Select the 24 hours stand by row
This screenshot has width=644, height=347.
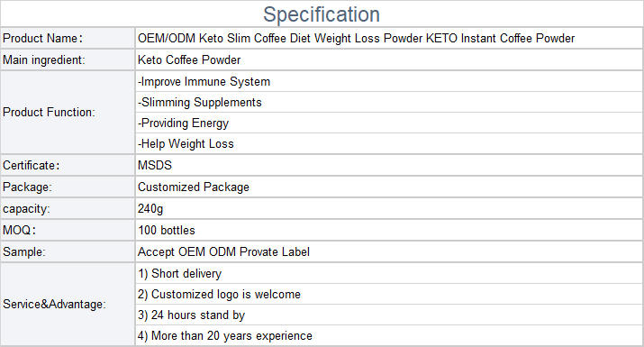(389, 315)
